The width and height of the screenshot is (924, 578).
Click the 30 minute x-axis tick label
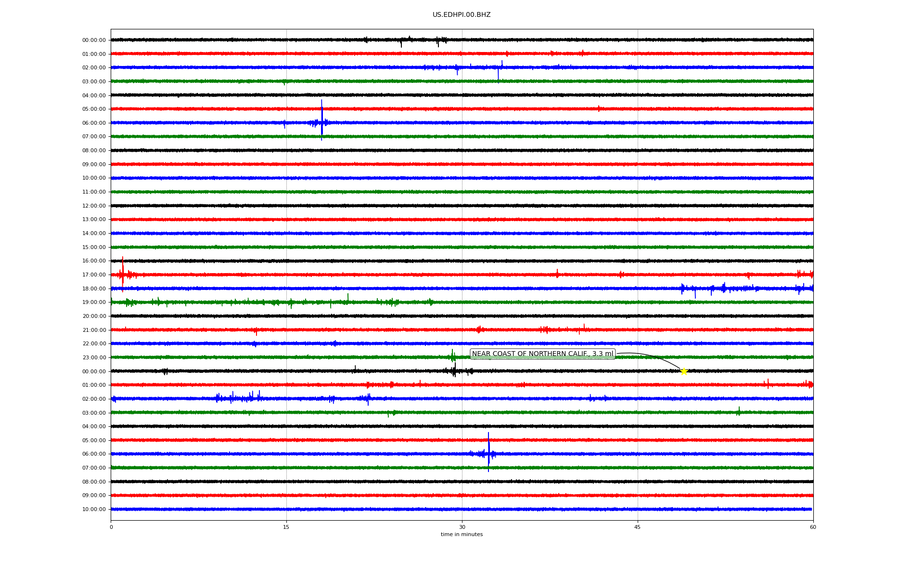462,527
